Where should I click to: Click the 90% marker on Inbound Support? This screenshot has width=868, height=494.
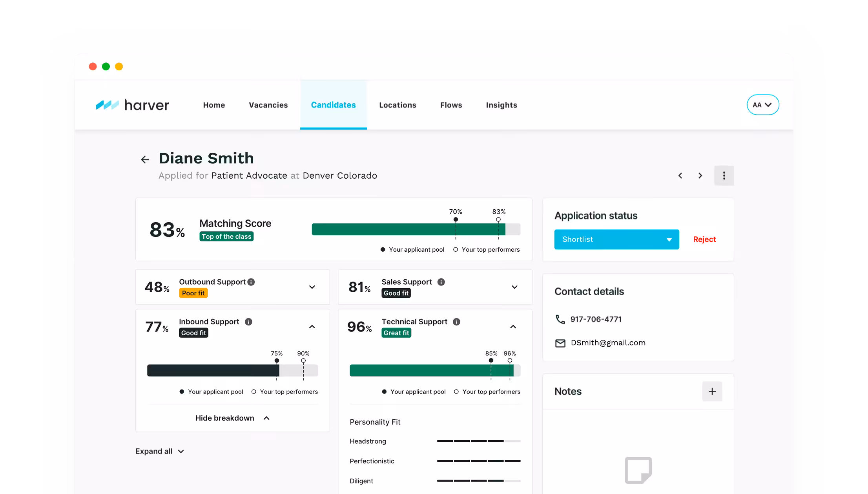[303, 360]
